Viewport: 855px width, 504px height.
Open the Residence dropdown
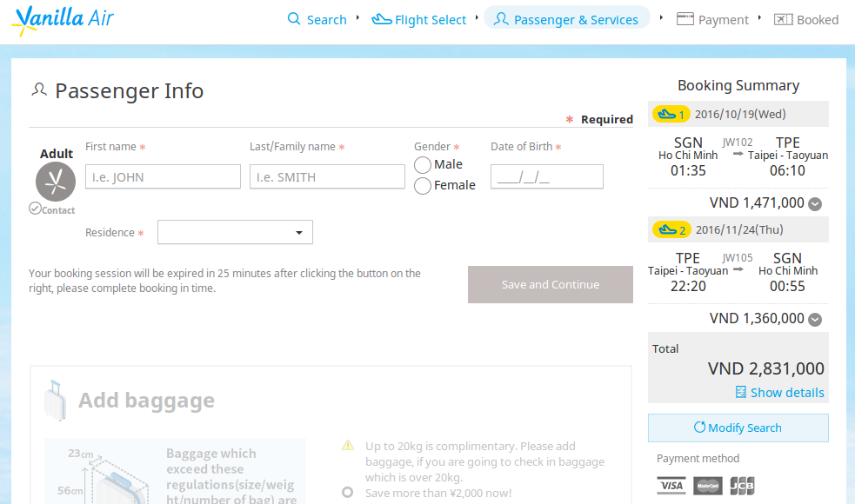pos(235,232)
